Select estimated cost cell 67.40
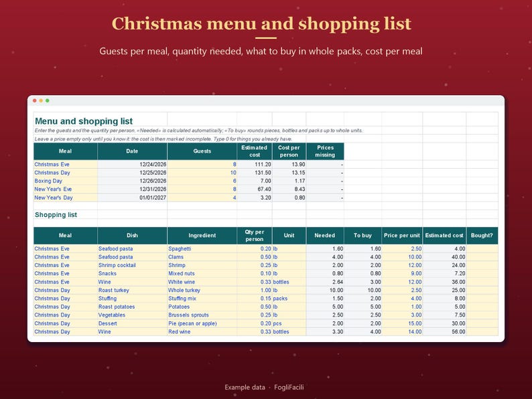The width and height of the screenshot is (532, 399). [x=255, y=189]
